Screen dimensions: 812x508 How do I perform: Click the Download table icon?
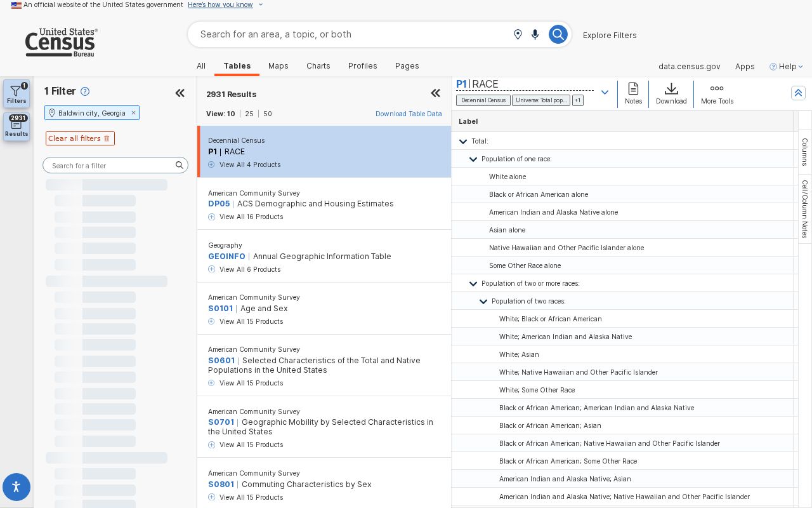(x=671, y=93)
